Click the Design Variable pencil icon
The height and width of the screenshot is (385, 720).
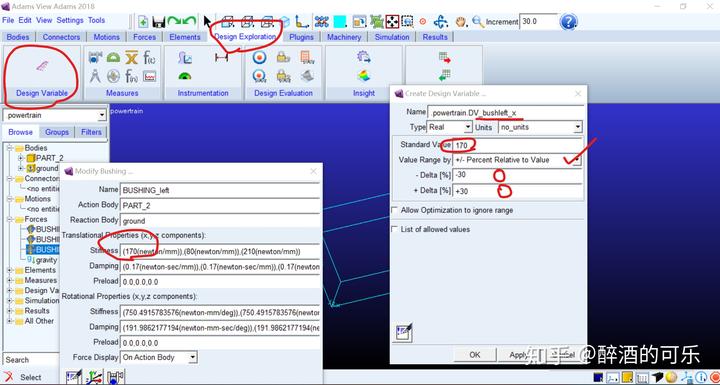pyautogui.click(x=42, y=66)
